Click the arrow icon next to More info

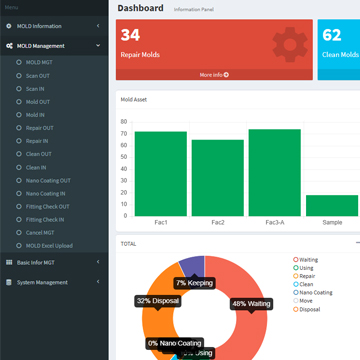226,75
